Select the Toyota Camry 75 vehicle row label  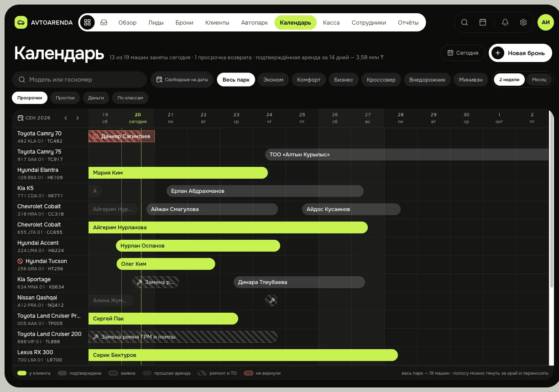50,155
